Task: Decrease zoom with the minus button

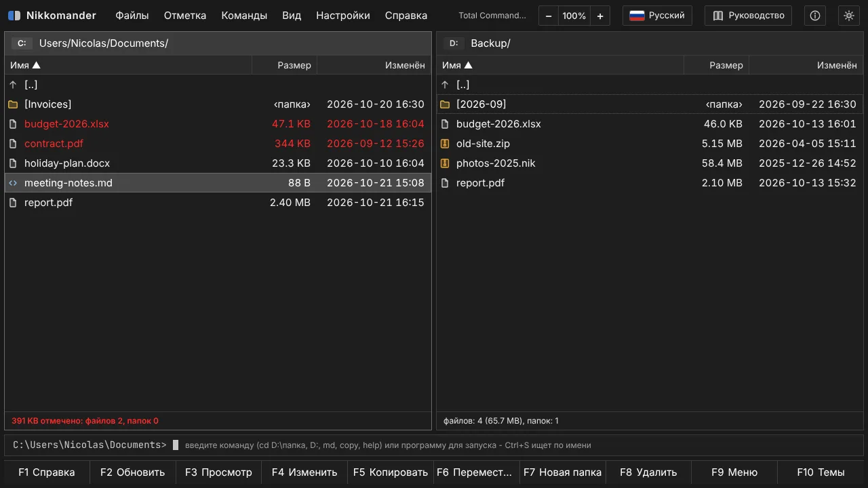Action: tap(549, 16)
